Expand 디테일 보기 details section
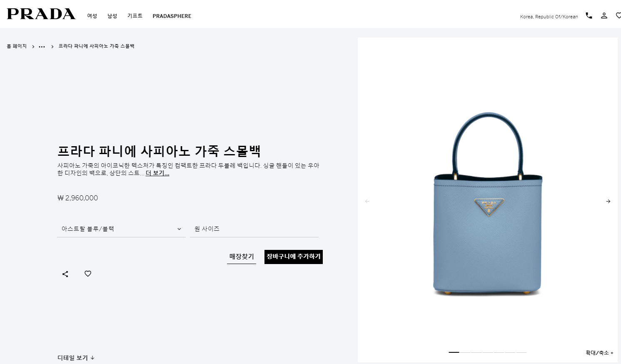This screenshot has height=364, width=621. 76,358
